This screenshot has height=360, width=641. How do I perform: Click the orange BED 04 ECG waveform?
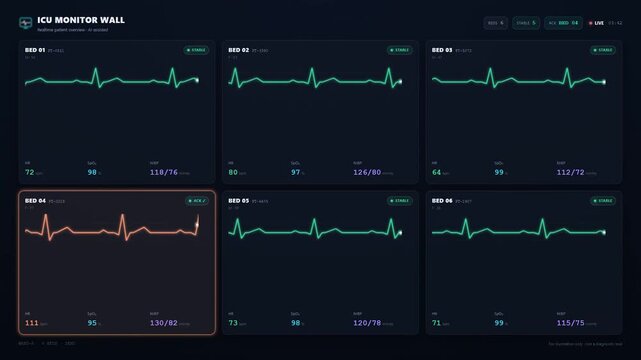click(x=112, y=227)
